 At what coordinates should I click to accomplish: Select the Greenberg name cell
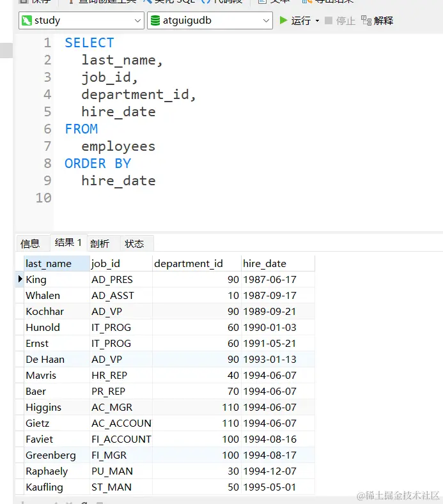tap(57, 455)
